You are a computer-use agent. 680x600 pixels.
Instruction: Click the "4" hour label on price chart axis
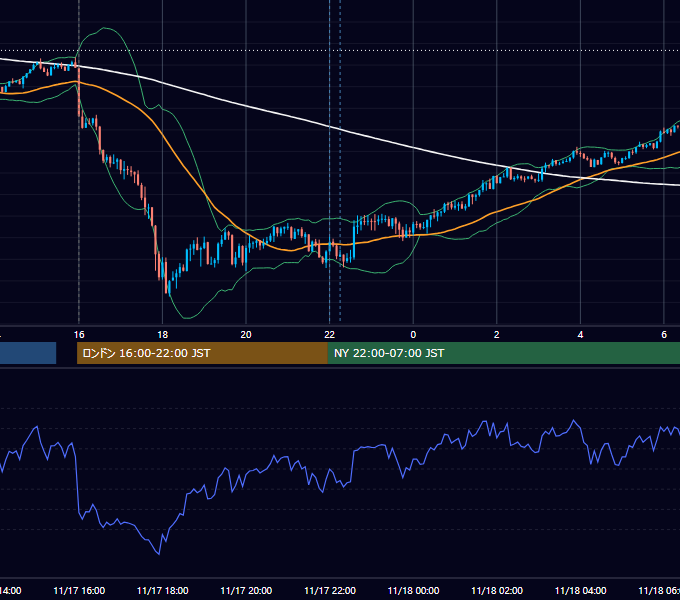coord(580,335)
